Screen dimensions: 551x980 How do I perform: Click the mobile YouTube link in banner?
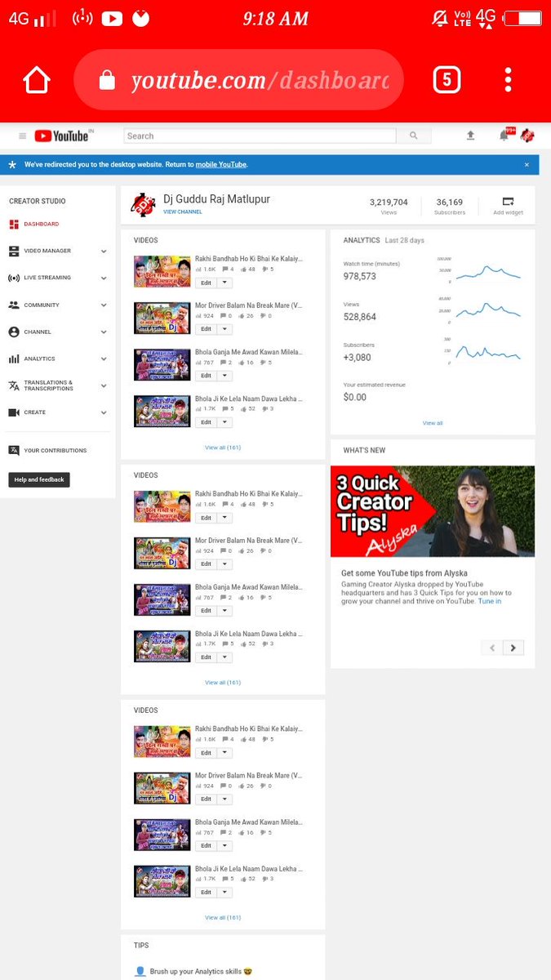[220, 164]
